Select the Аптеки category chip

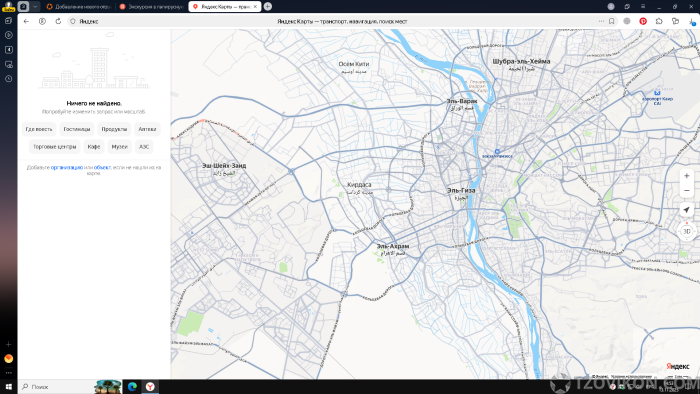147,129
